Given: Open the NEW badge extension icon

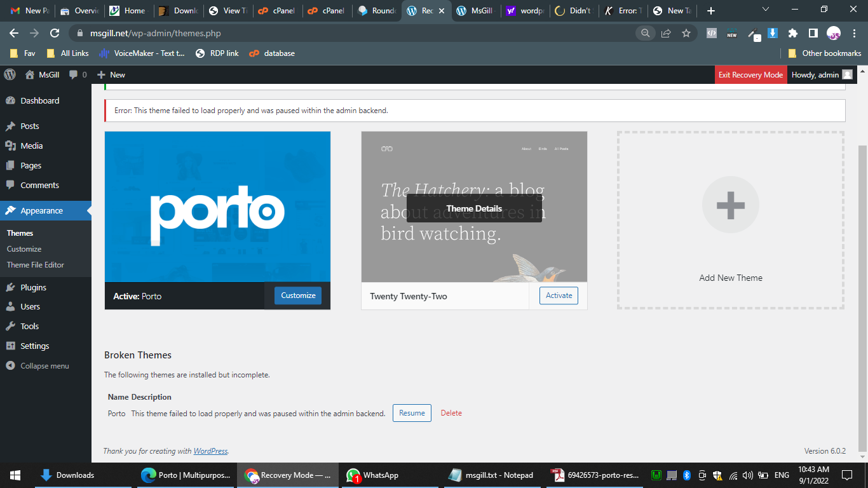Looking at the screenshot, I should [732, 33].
